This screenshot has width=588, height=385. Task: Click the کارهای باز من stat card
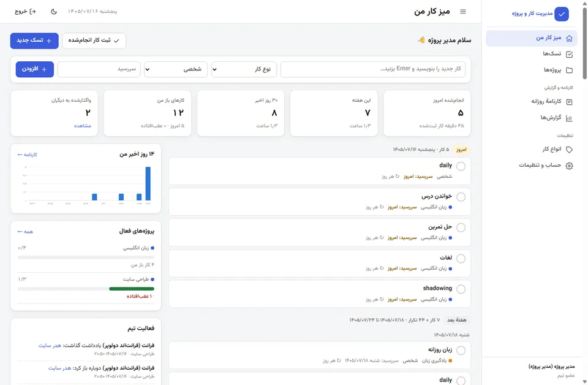pos(148,113)
